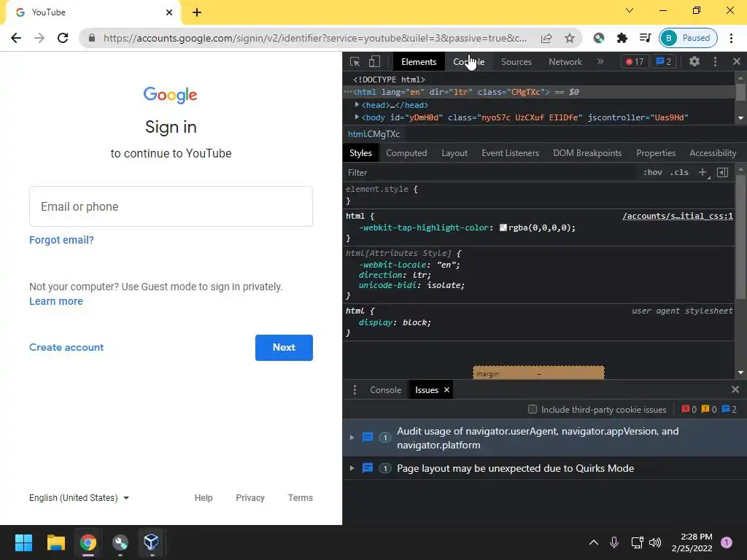Click the blue Next button

tap(284, 348)
